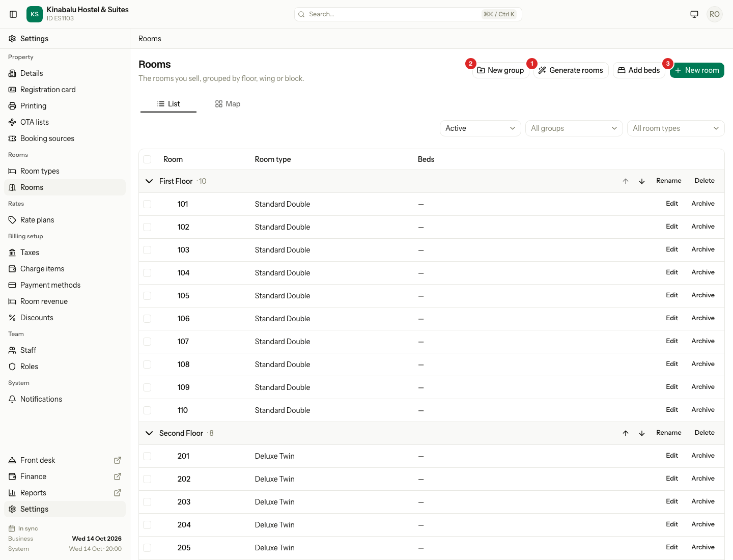733x560 pixels.
Task: Rename the First Floor group
Action: 669,181
